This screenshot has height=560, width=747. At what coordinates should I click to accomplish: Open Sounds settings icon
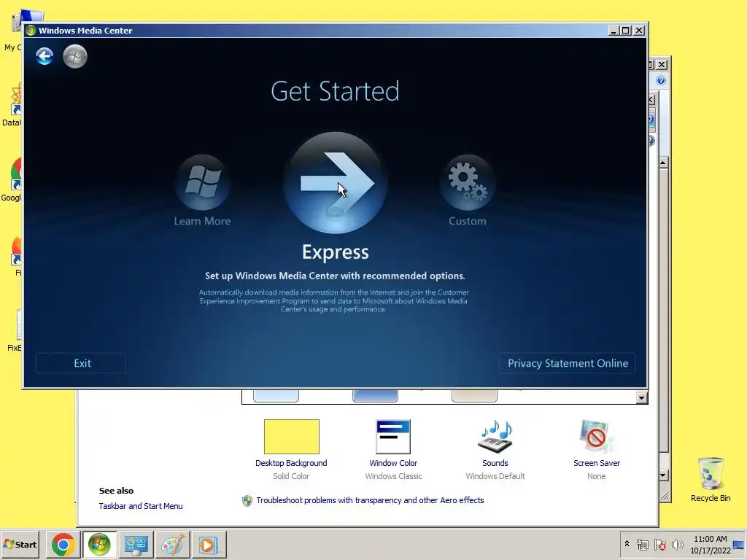(495, 436)
